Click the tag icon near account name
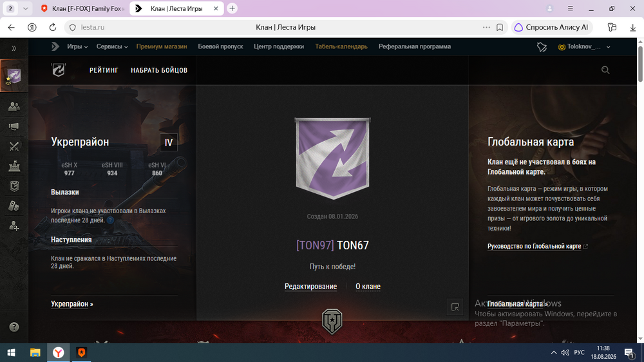 click(x=542, y=47)
